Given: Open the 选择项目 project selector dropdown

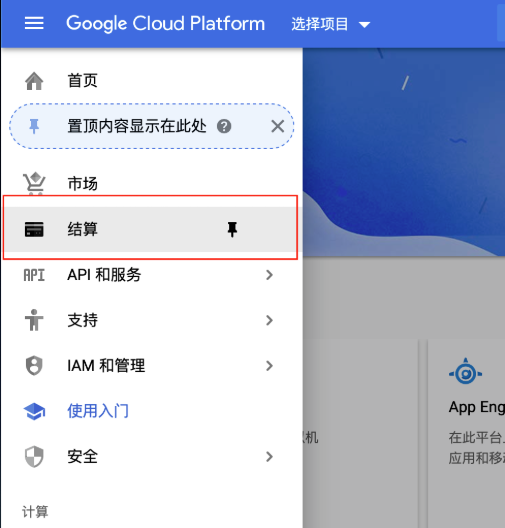Looking at the screenshot, I should (331, 24).
